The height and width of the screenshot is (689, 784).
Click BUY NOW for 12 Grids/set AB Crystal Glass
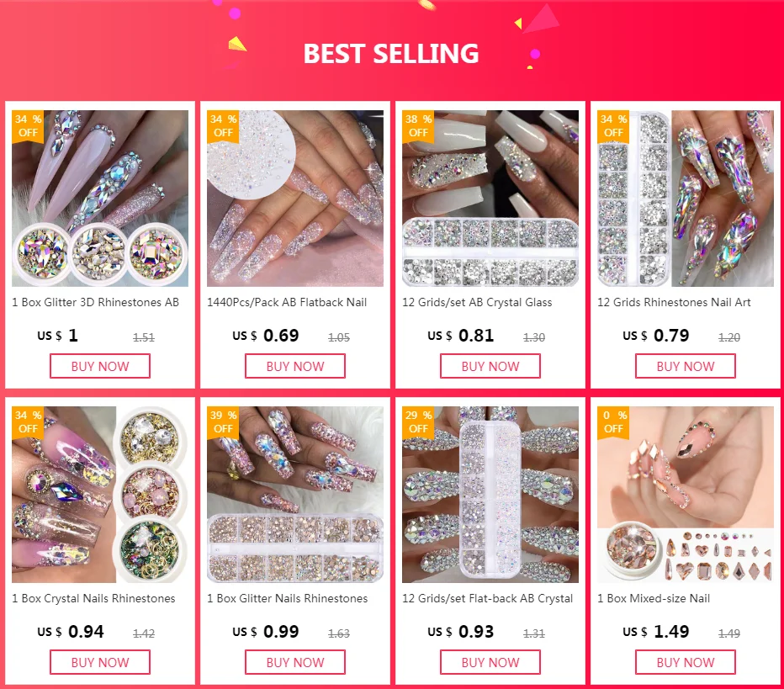coord(490,366)
